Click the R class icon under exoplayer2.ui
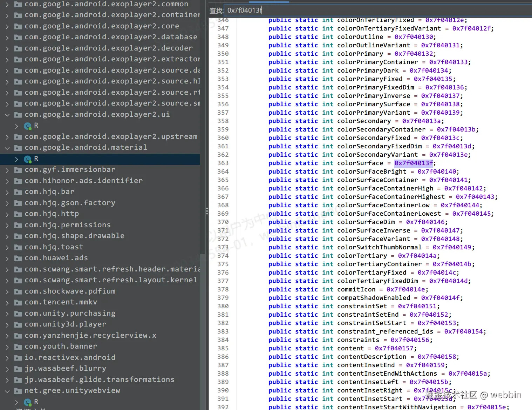532x410 pixels. (28, 126)
